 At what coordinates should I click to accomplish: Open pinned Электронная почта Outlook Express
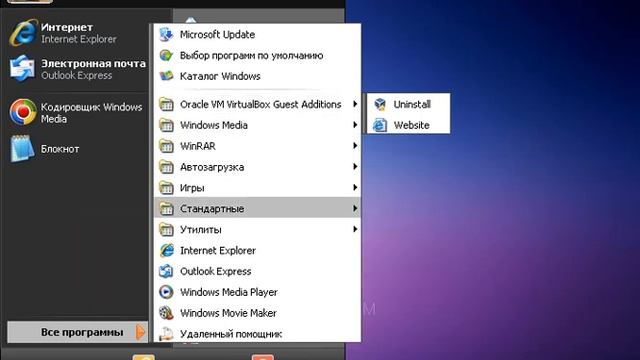point(77,69)
